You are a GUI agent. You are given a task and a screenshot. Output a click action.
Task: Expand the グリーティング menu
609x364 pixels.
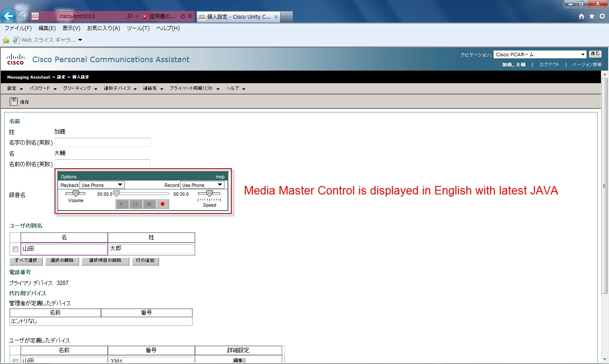80,88
